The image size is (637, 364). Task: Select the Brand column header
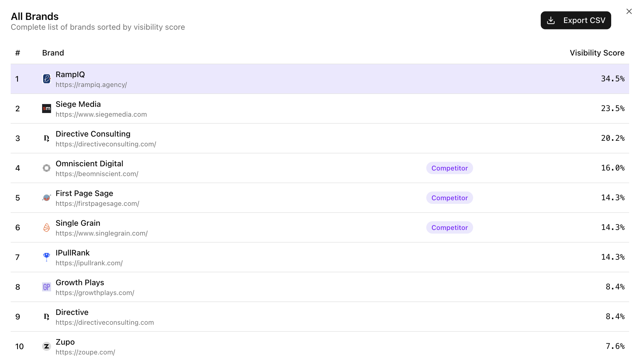[53, 53]
